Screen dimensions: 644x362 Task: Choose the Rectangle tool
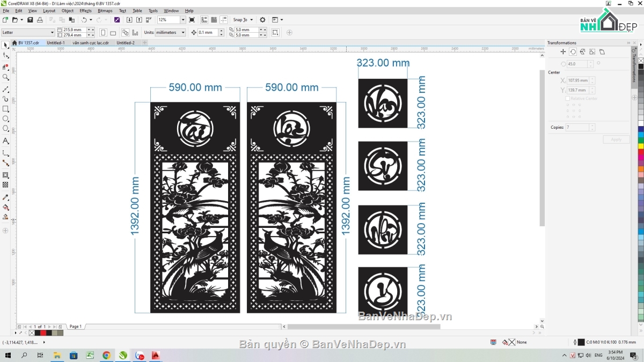(x=5, y=109)
